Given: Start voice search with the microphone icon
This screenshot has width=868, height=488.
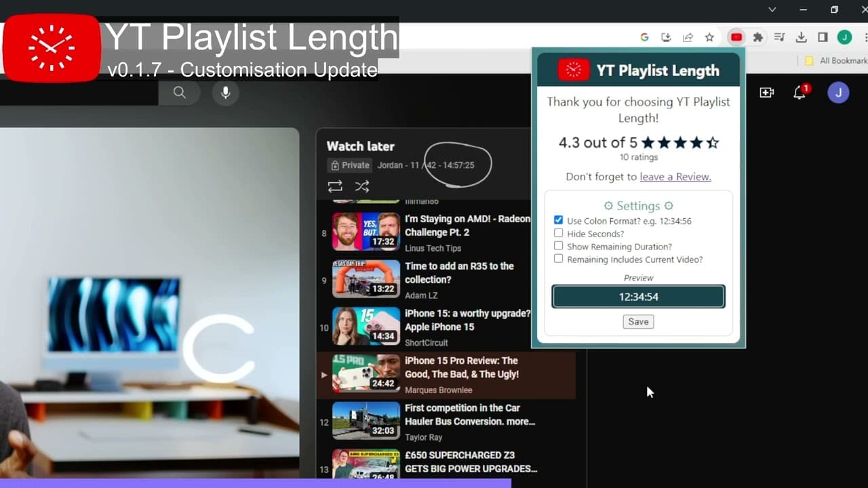Looking at the screenshot, I should pyautogui.click(x=226, y=93).
